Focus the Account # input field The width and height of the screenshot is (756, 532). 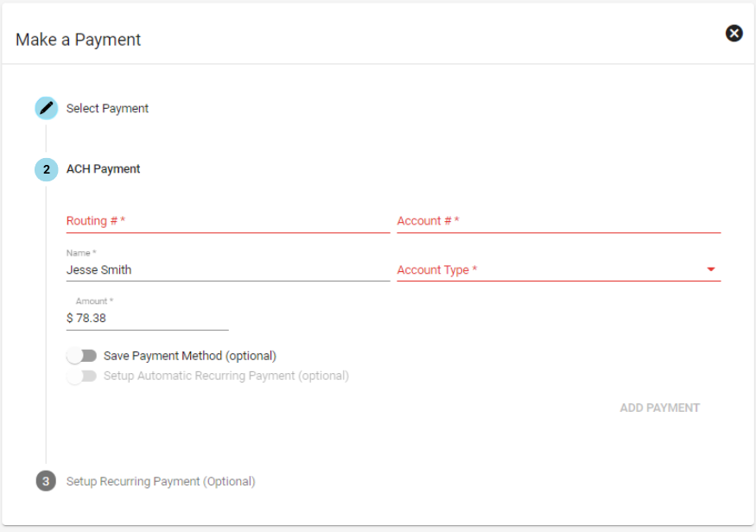pos(559,221)
